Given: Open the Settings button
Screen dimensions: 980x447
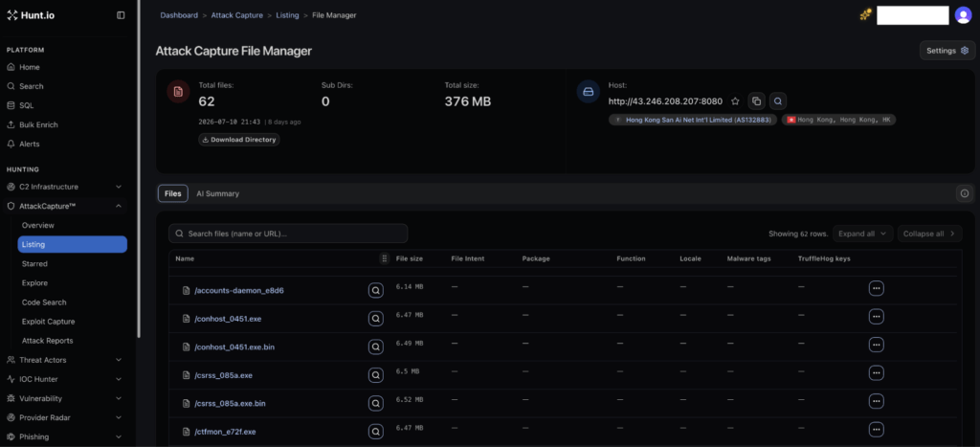Looking at the screenshot, I should click(947, 51).
